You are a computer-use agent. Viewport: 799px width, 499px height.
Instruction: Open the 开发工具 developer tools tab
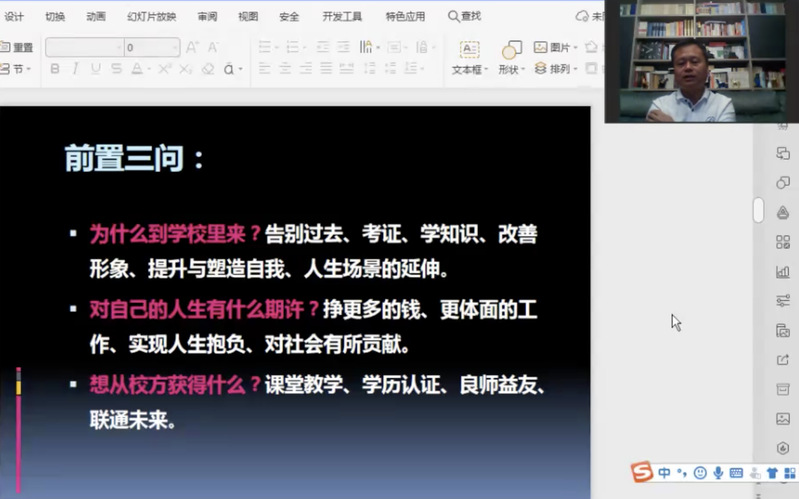pos(342,16)
